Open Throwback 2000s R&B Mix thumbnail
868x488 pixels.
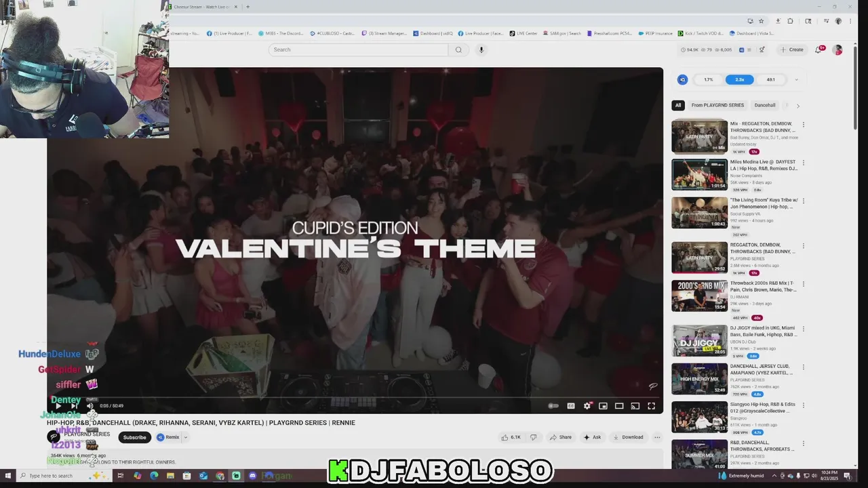[699, 296]
